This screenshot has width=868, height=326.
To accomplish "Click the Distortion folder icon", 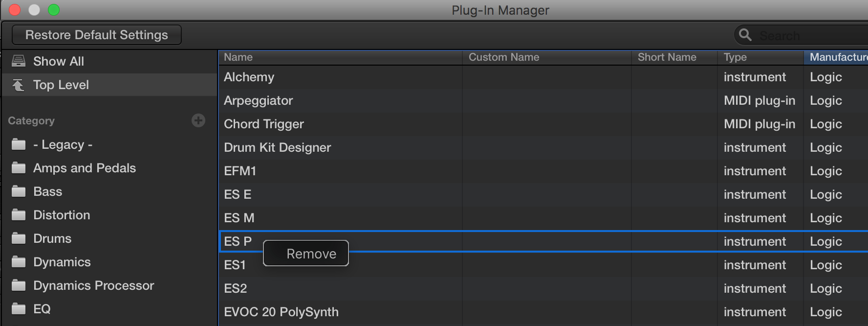I will (x=19, y=215).
